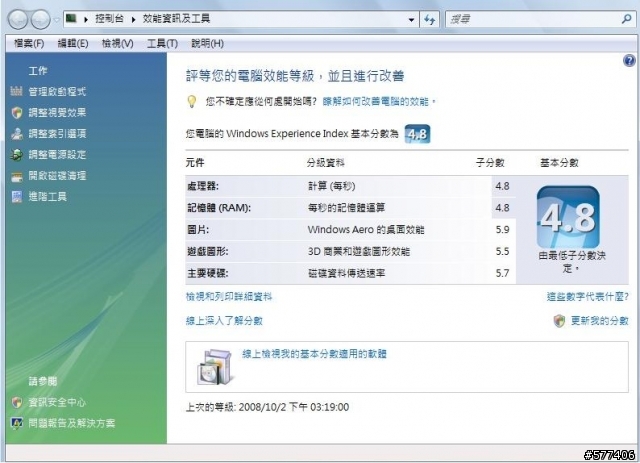Screen dimensions: 640x463
Task: Click the shield icon beside 更新我的分數
Action: (559, 321)
